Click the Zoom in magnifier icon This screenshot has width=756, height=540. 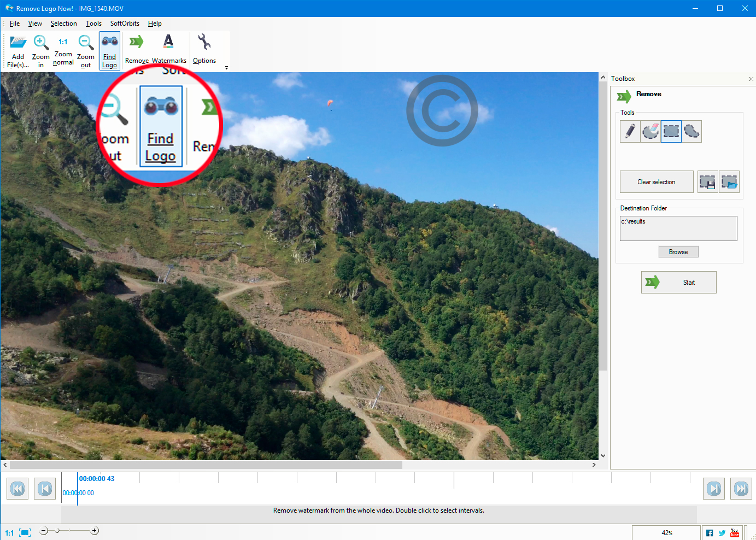click(x=41, y=43)
